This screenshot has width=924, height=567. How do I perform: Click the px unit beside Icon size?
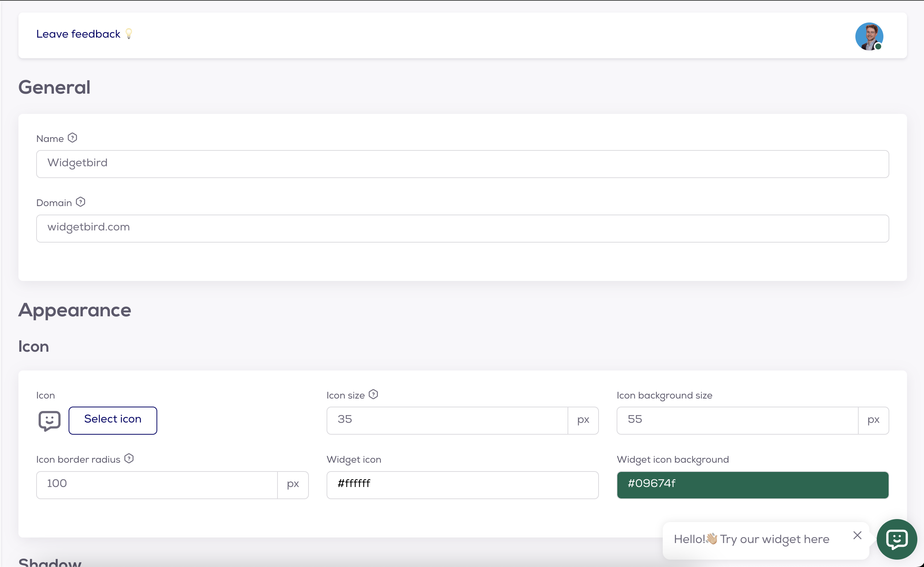[583, 420]
